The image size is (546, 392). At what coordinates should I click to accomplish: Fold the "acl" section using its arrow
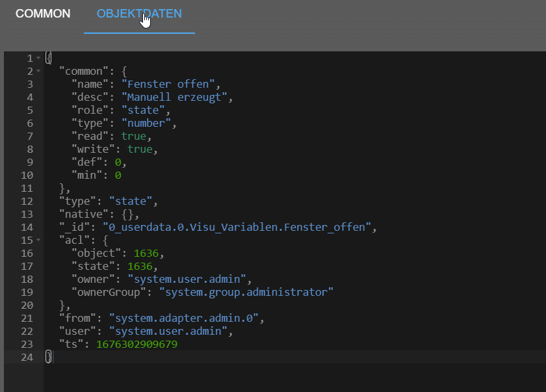(38, 240)
